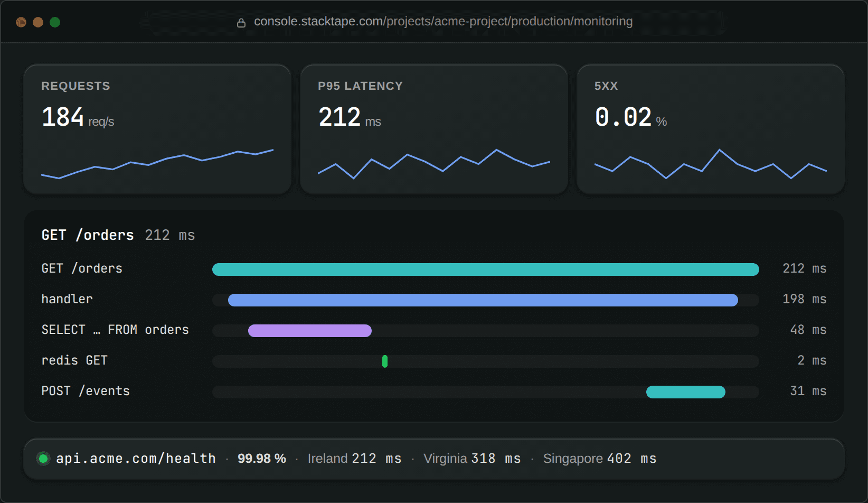This screenshot has height=503, width=868.
Task: Click the 'api.acme.com/health' endpoint text
Action: [136, 459]
